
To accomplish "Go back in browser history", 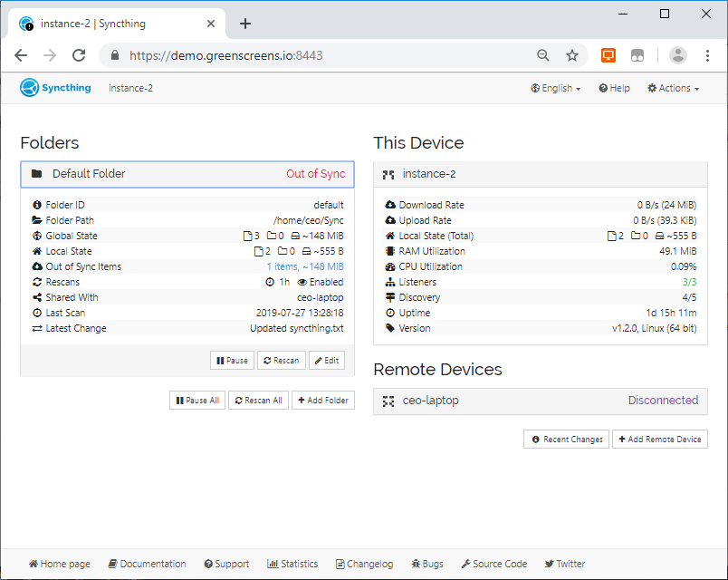I will (x=21, y=55).
